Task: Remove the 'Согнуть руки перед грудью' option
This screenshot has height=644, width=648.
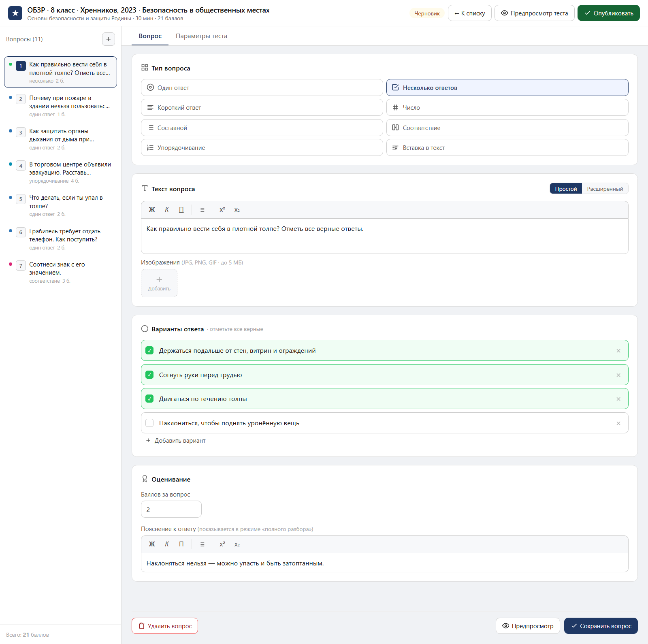Action: click(618, 375)
